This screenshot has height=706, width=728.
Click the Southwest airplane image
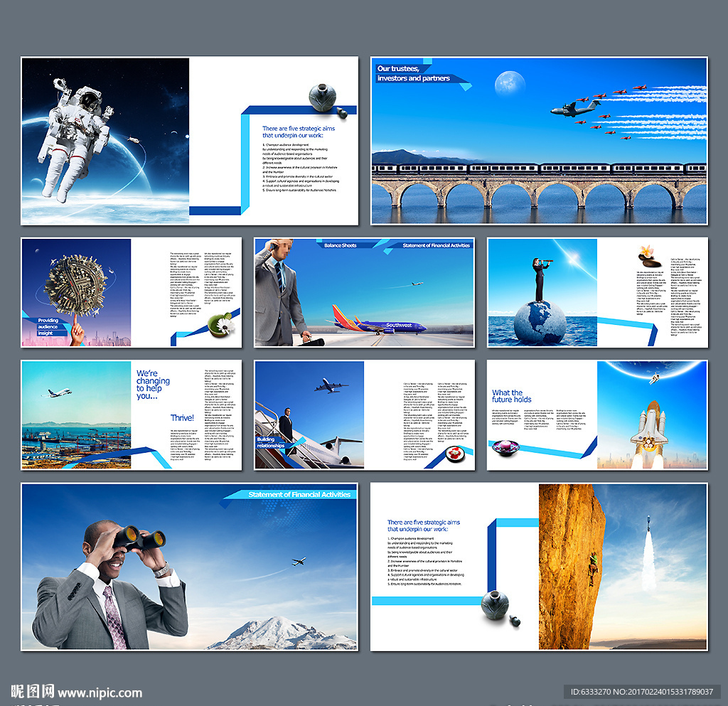tap(376, 320)
